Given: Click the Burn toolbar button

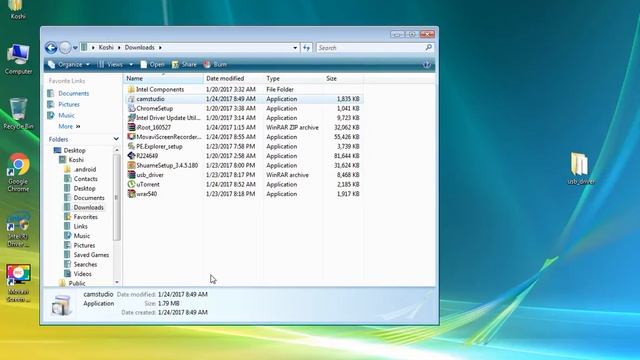Looking at the screenshot, I should coord(215,64).
